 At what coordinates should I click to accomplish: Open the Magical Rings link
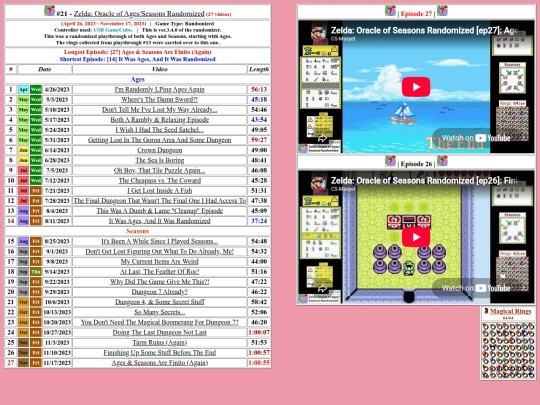510,311
